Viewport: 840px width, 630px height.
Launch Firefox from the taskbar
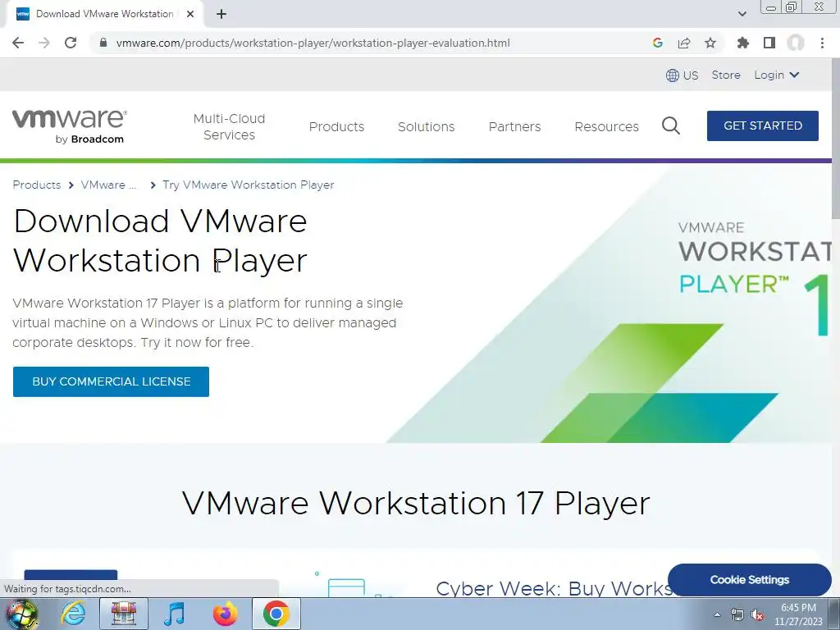pyautogui.click(x=225, y=614)
